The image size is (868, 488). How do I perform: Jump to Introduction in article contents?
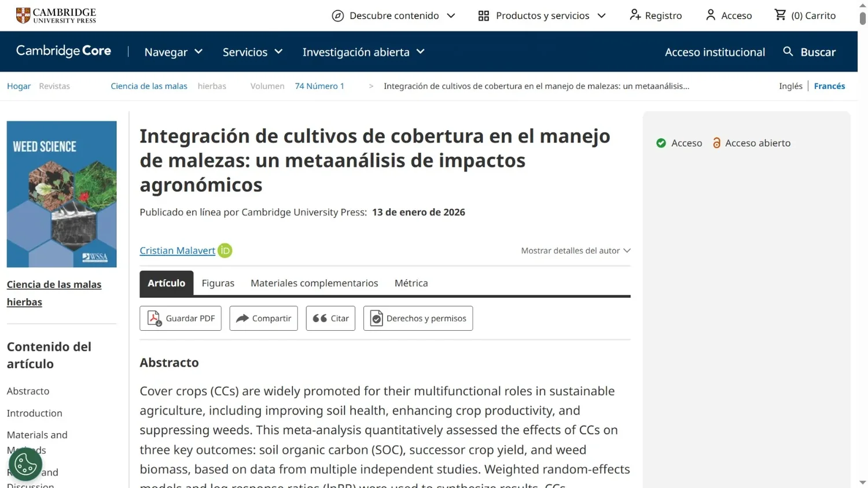(x=34, y=413)
